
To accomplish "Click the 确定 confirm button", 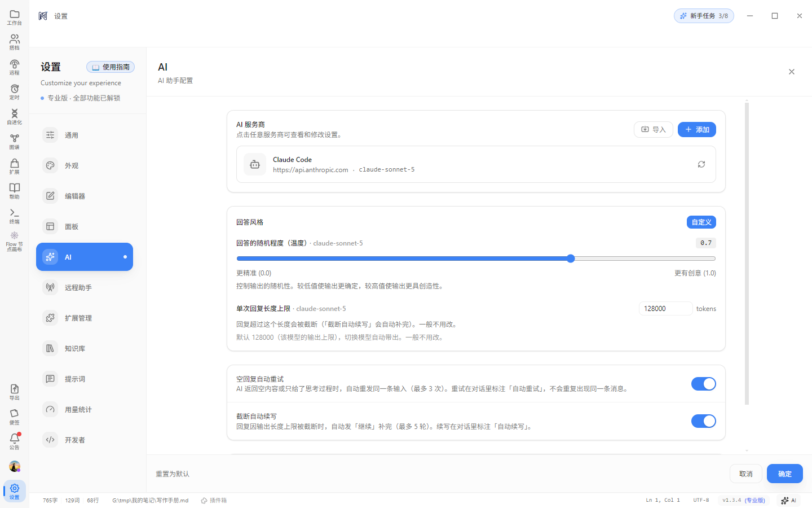I will click(785, 474).
